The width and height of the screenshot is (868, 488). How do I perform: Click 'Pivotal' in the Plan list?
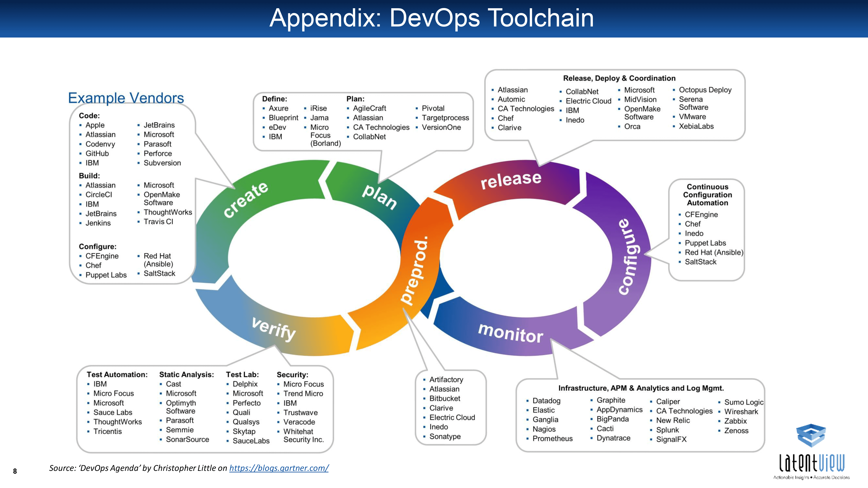pos(433,108)
